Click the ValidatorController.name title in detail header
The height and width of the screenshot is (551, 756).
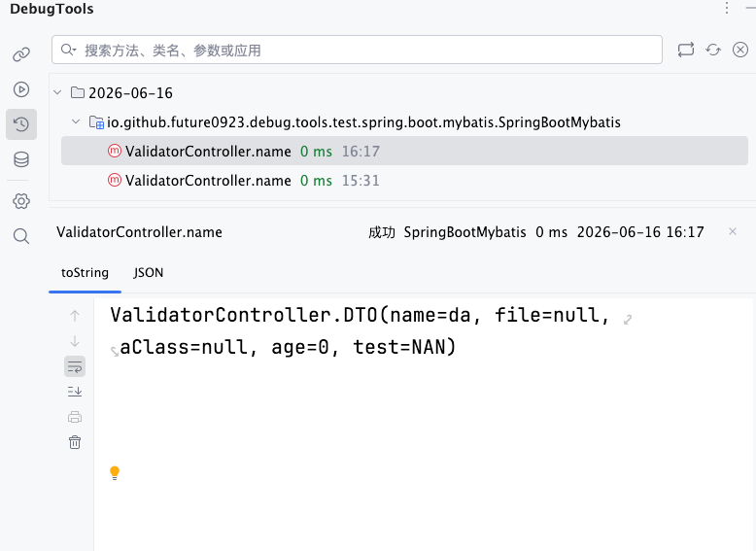pyautogui.click(x=139, y=232)
